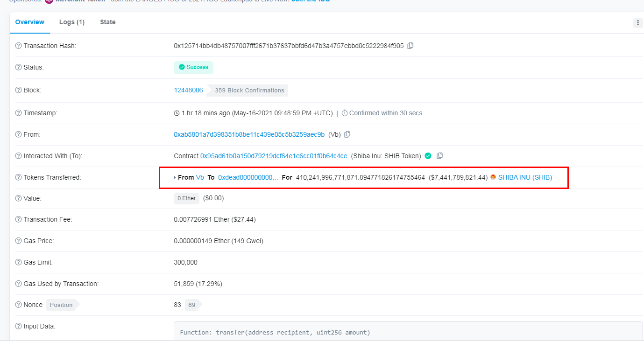Click the Timestamp help icon
Viewport: 644px width, 349px height.
tap(18, 113)
